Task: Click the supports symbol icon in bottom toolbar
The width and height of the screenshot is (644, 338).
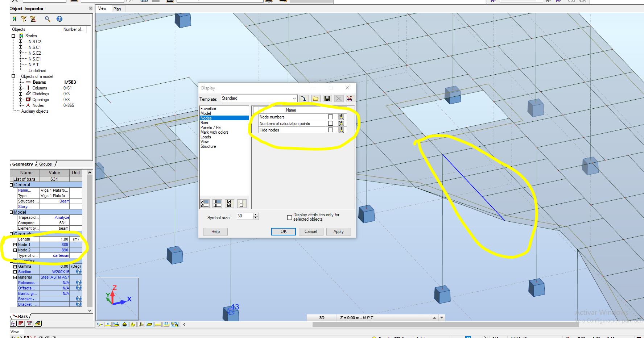Action: click(125, 324)
